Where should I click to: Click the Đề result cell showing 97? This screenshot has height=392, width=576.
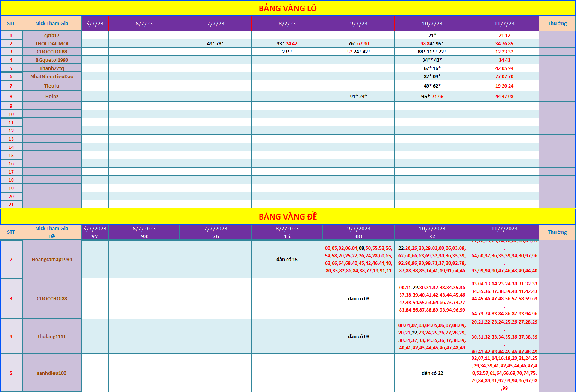pos(95,236)
